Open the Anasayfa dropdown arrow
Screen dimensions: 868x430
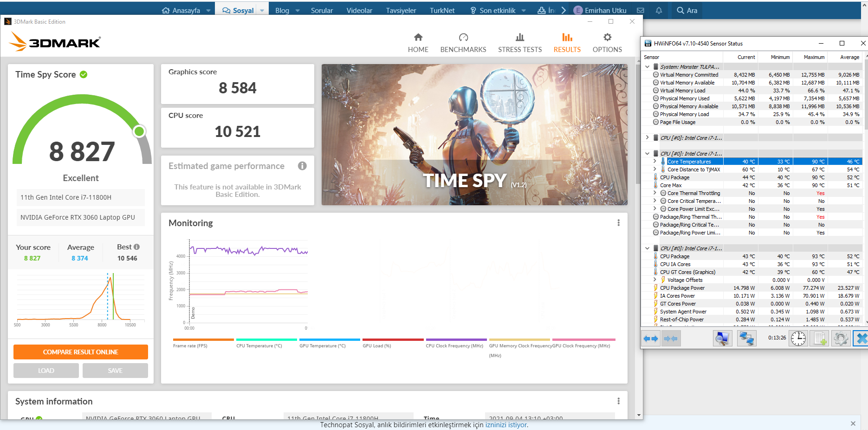(x=208, y=10)
